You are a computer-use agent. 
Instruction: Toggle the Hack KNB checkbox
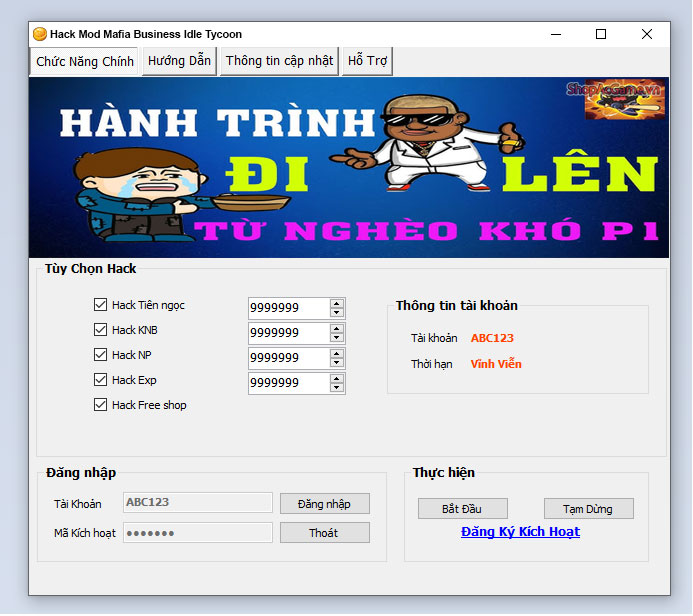pos(100,330)
